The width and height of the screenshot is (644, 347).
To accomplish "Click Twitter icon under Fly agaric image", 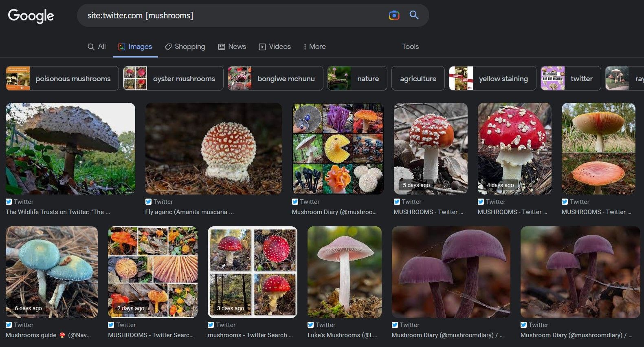I will 149,201.
